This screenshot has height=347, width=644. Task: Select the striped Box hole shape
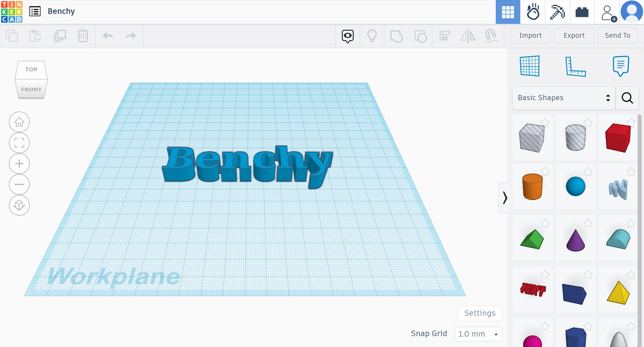point(533,137)
